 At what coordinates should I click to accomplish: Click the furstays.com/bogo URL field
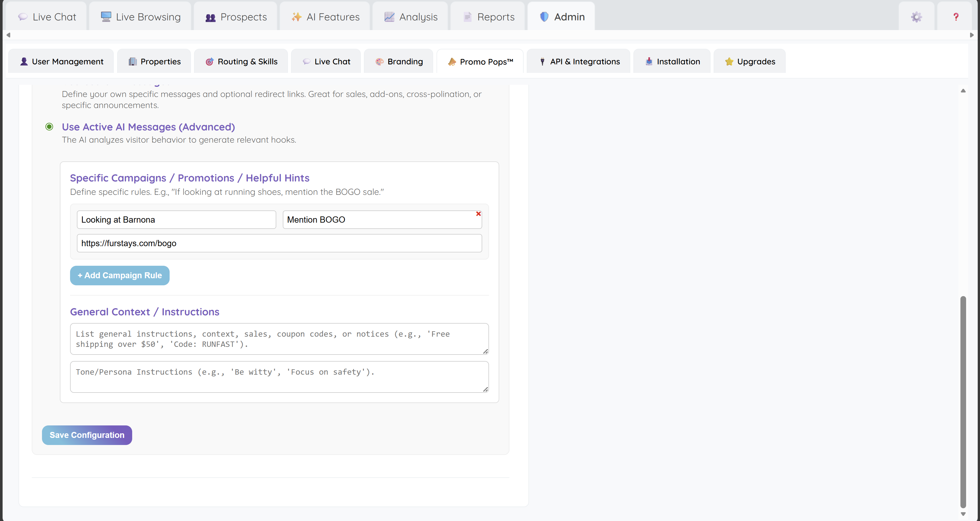(x=279, y=243)
